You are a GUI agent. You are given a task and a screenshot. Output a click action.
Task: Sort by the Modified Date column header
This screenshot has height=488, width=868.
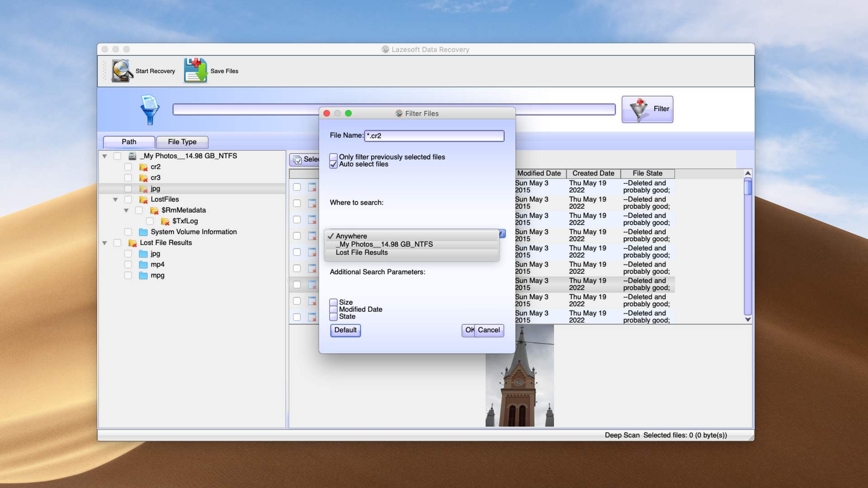(539, 174)
